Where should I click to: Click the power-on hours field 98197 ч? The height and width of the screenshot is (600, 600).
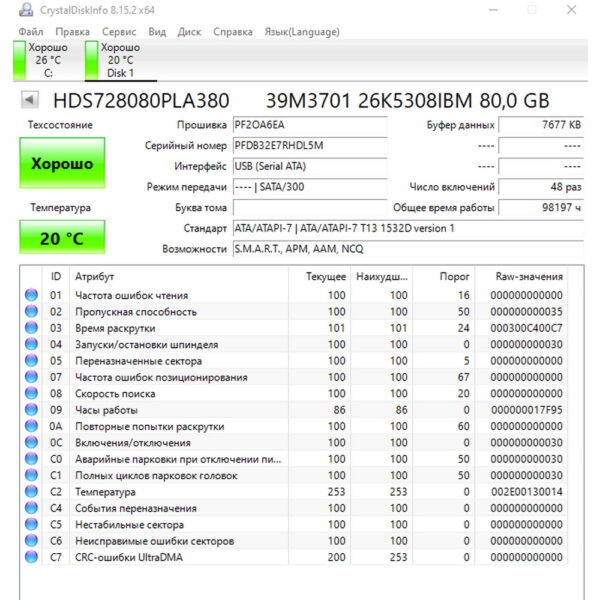coord(541,207)
